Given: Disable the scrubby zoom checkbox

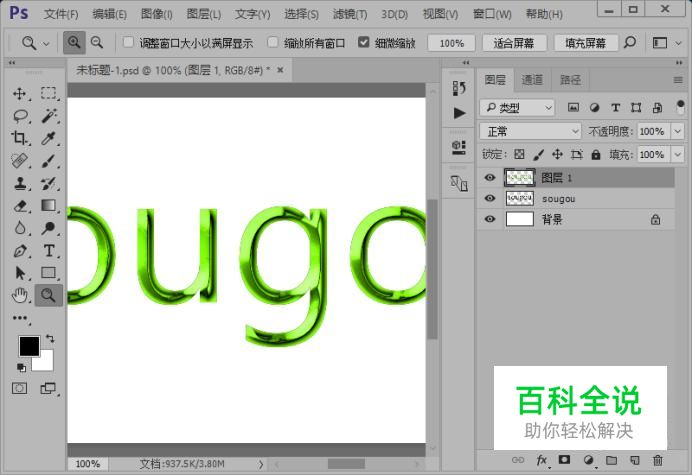Looking at the screenshot, I should [x=364, y=42].
